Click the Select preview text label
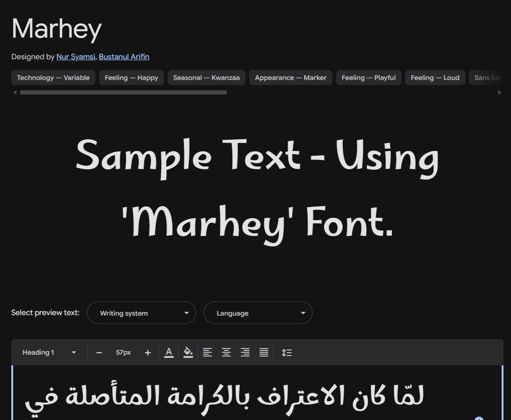Screen dimensions: 511x420 point(45,313)
